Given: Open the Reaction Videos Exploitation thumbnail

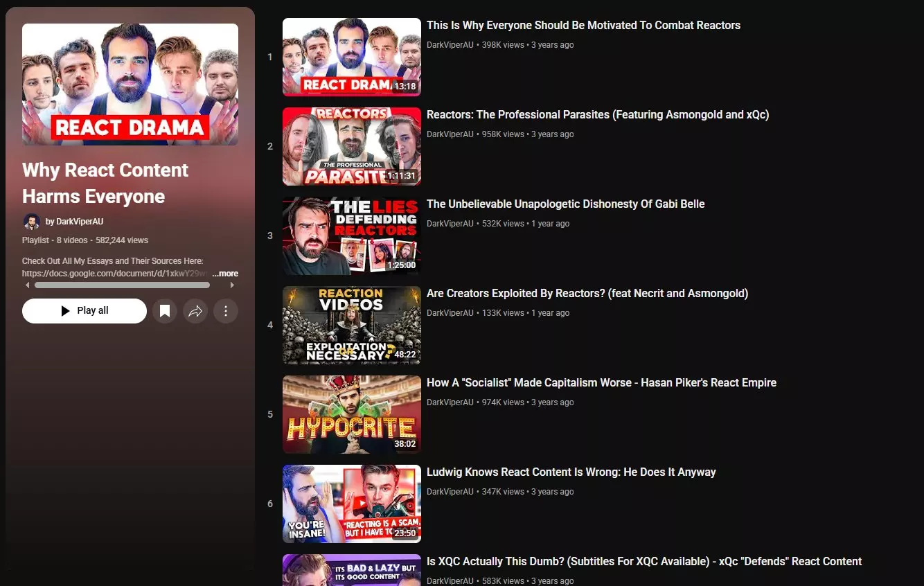Looking at the screenshot, I should (352, 325).
